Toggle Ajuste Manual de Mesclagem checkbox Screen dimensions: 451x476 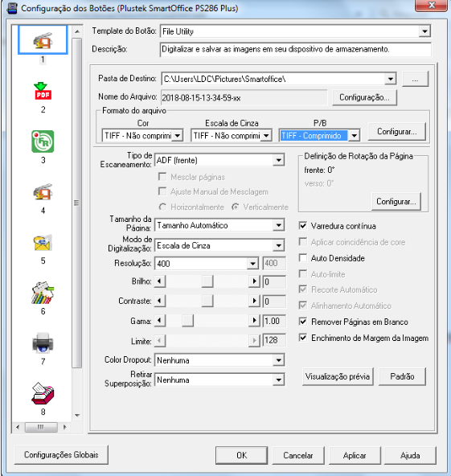162,191
